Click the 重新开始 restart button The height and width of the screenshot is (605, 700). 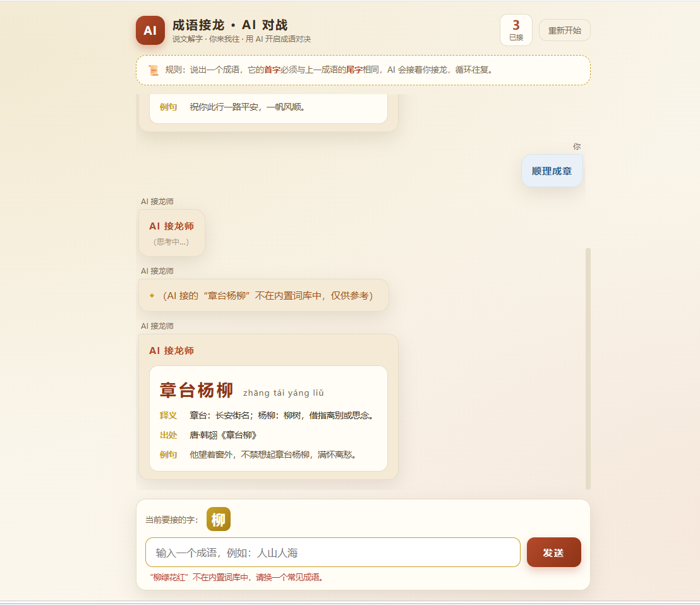[564, 30]
